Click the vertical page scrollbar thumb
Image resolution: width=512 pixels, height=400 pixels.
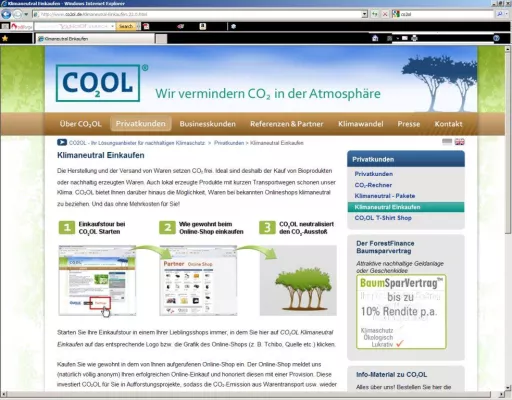pos(508,143)
